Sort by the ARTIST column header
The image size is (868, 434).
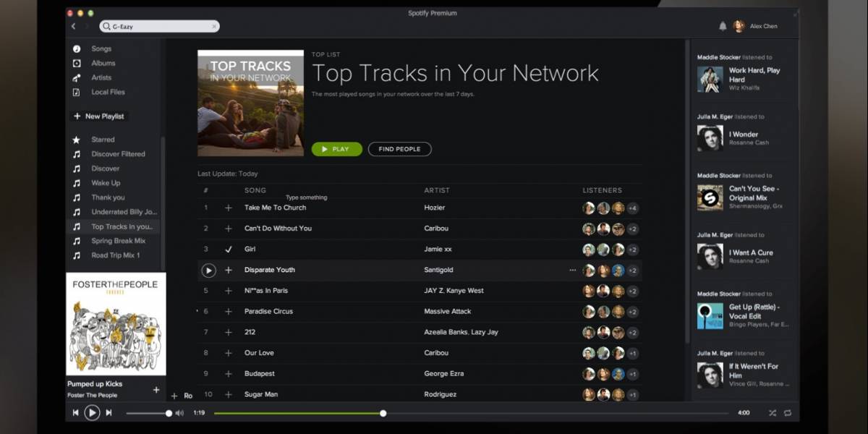[437, 190]
